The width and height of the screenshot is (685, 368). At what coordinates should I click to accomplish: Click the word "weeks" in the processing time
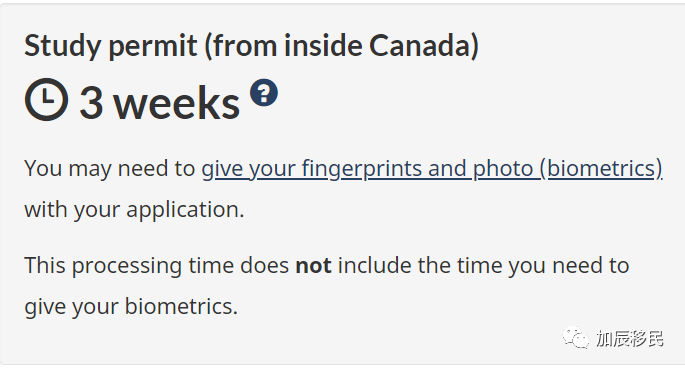point(177,103)
